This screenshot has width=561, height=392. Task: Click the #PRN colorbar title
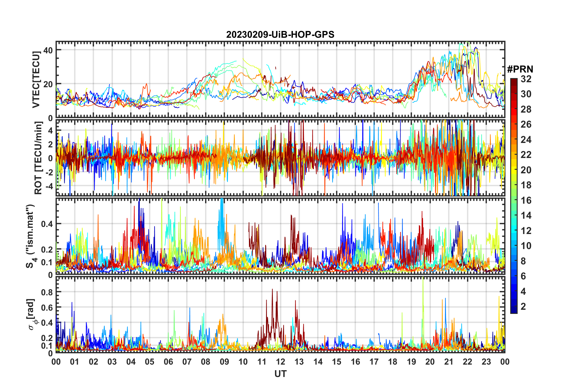coord(520,69)
